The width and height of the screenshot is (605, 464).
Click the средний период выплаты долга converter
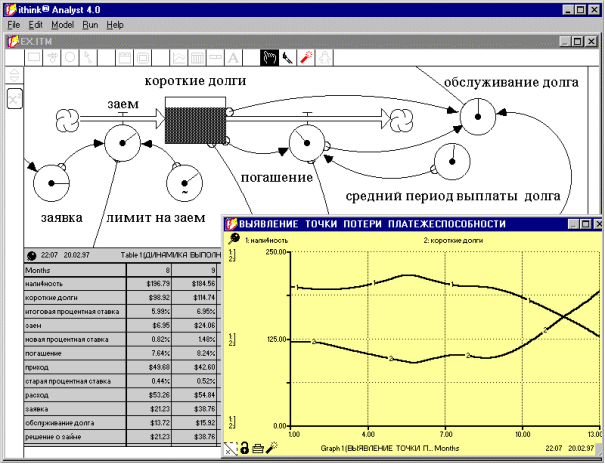pyautogui.click(x=452, y=162)
